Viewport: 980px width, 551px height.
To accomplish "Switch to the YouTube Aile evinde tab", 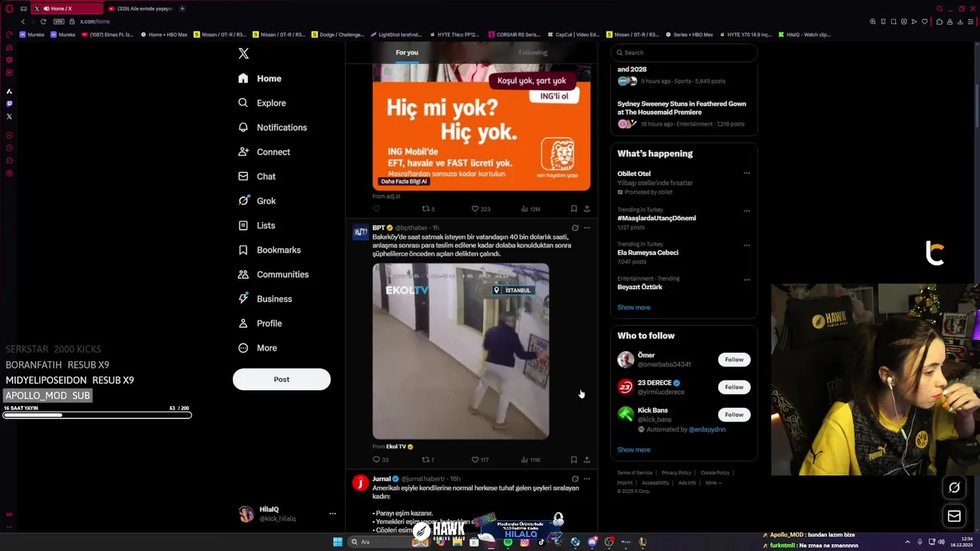I will point(141,8).
